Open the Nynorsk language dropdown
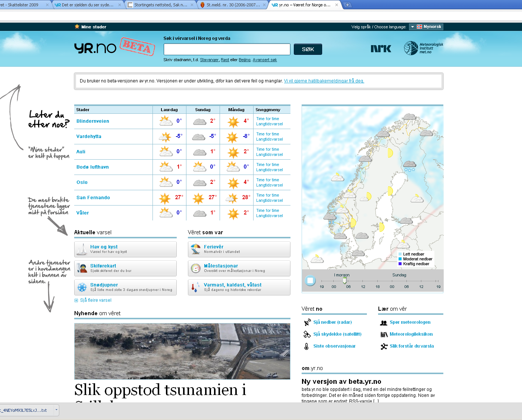This screenshot has height=420, width=522. pos(426,27)
